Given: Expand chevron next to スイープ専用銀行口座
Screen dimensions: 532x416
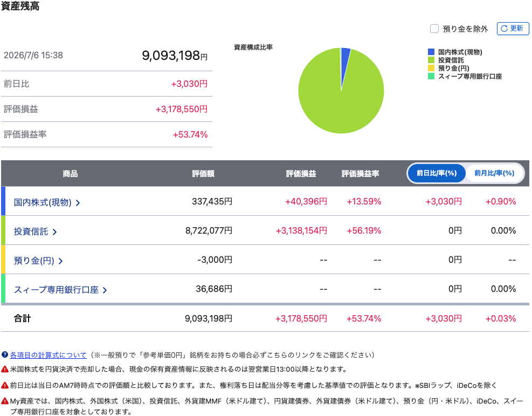Looking at the screenshot, I should pos(105,290).
